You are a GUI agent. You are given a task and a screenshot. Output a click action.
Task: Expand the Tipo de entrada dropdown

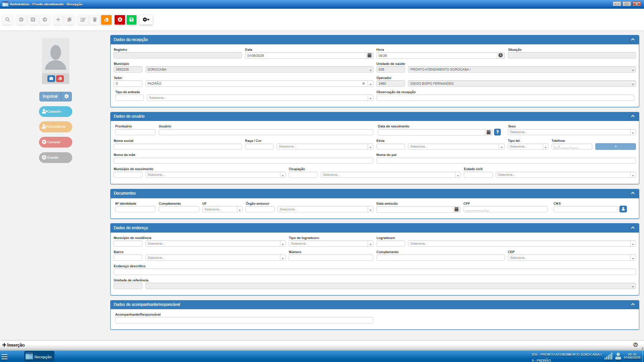coord(370,98)
